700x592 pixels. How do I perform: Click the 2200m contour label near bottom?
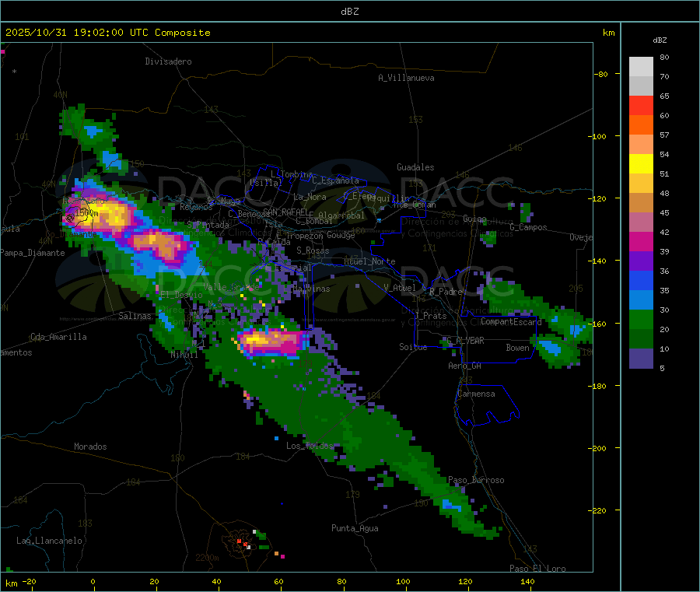(x=208, y=558)
